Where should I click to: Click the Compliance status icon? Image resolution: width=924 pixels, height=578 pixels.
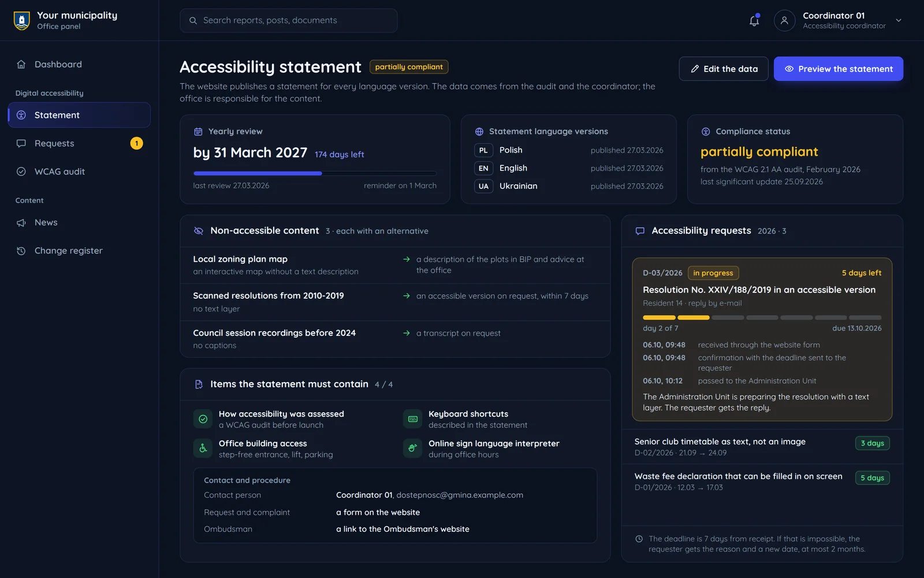(706, 132)
